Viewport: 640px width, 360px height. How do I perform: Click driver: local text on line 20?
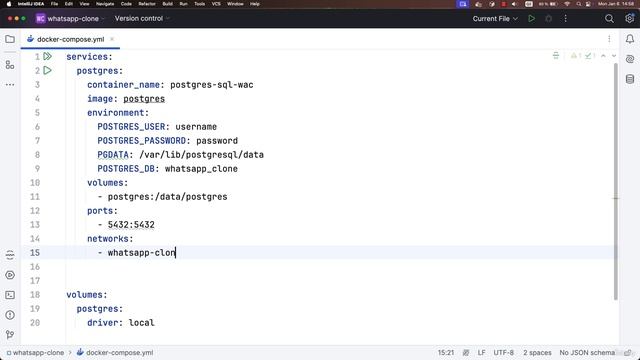(x=121, y=322)
